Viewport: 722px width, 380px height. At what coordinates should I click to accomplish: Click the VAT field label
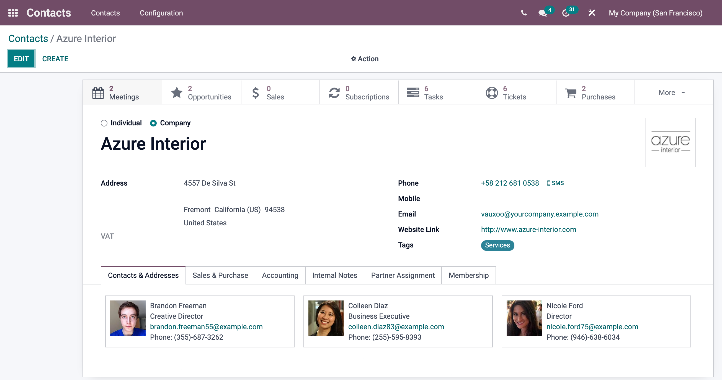click(x=107, y=236)
